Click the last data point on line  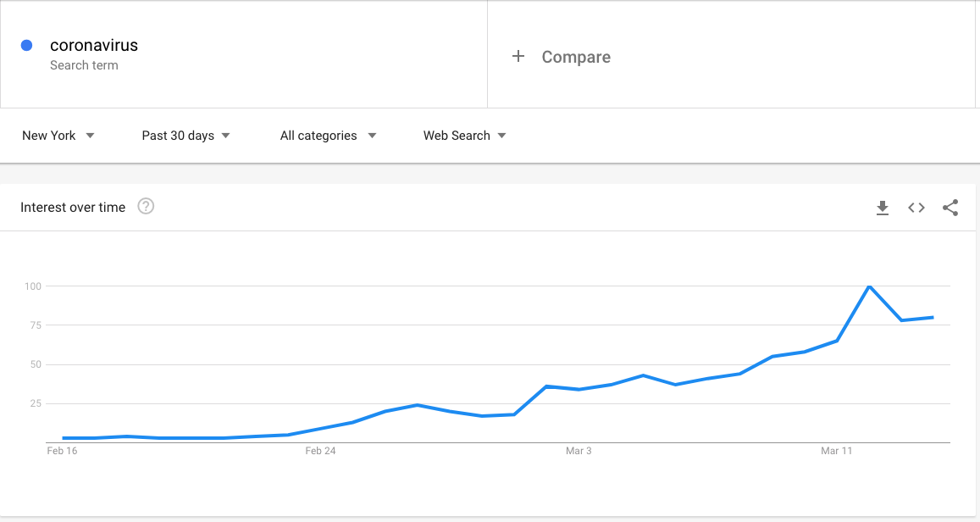[x=933, y=318]
